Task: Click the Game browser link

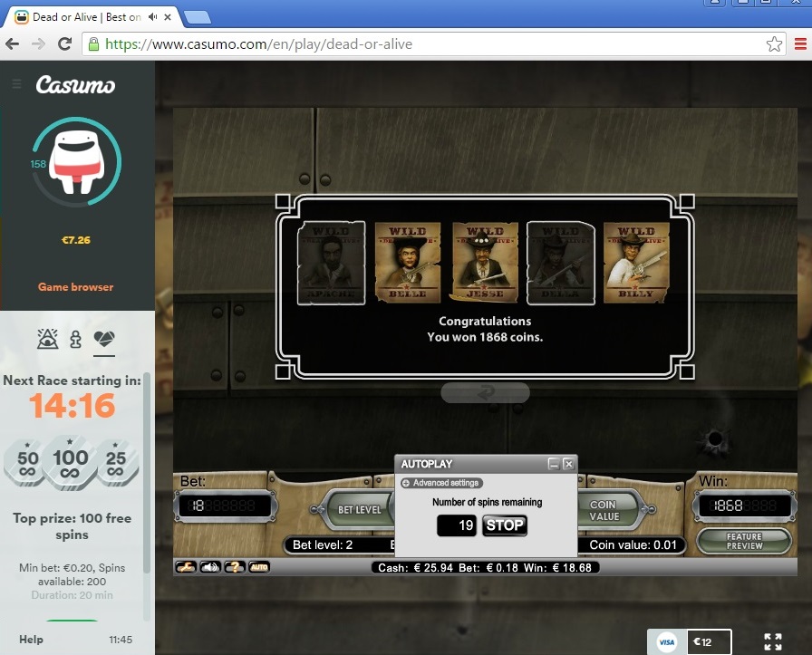Action: point(76,287)
